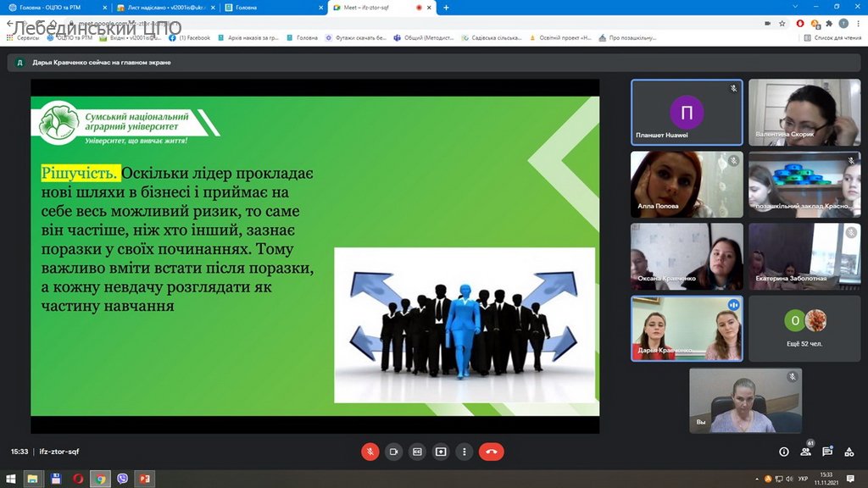
Task: Show the participants list panel
Action: [x=805, y=452]
